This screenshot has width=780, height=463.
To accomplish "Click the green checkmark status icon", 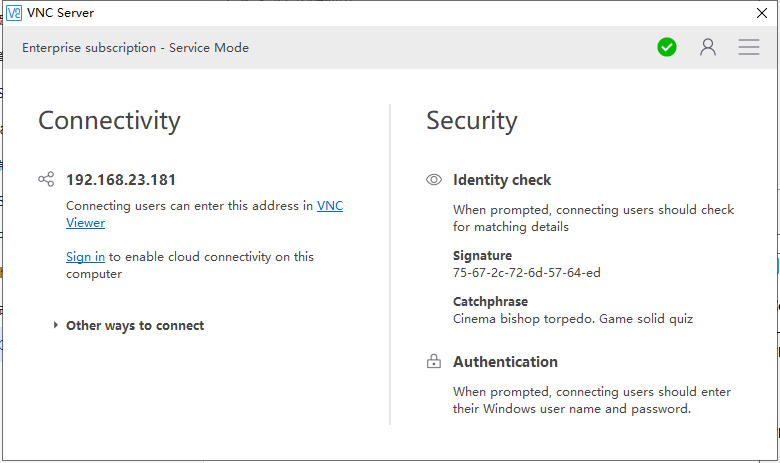I will [667, 47].
